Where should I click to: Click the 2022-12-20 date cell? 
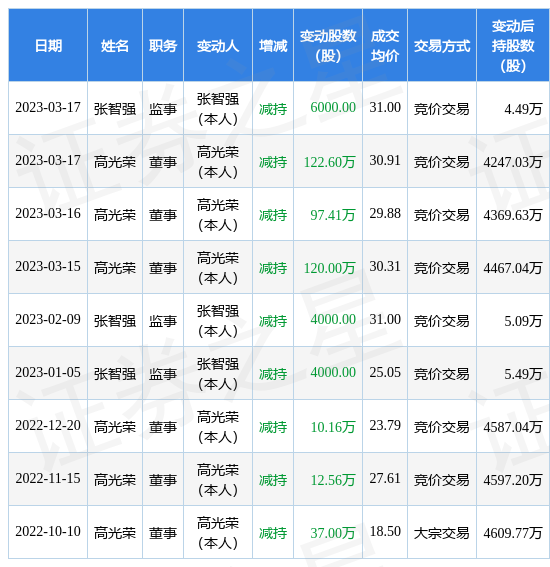click(x=48, y=425)
